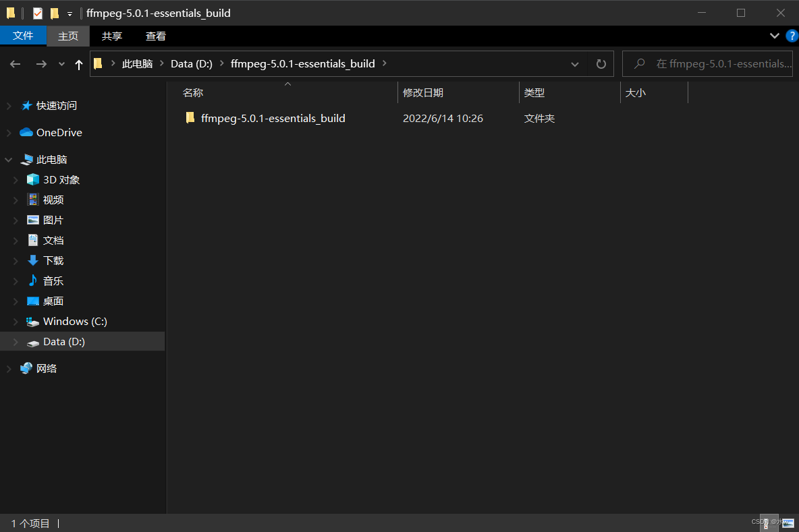Expand the Data (D:) tree node
This screenshot has height=532, width=799.
coord(16,342)
